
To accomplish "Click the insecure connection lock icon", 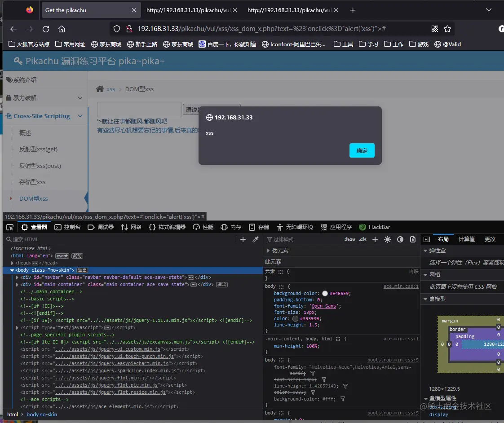I will (x=129, y=29).
